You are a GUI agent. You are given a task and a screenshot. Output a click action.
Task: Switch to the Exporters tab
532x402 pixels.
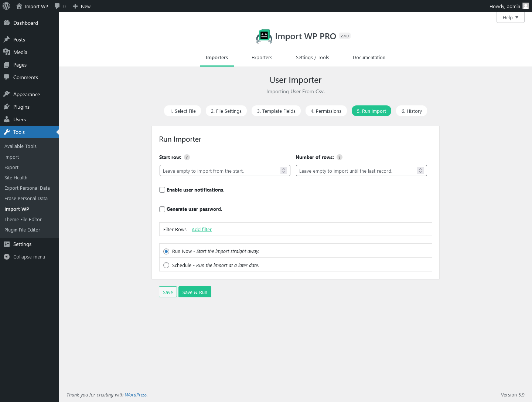[x=262, y=57]
